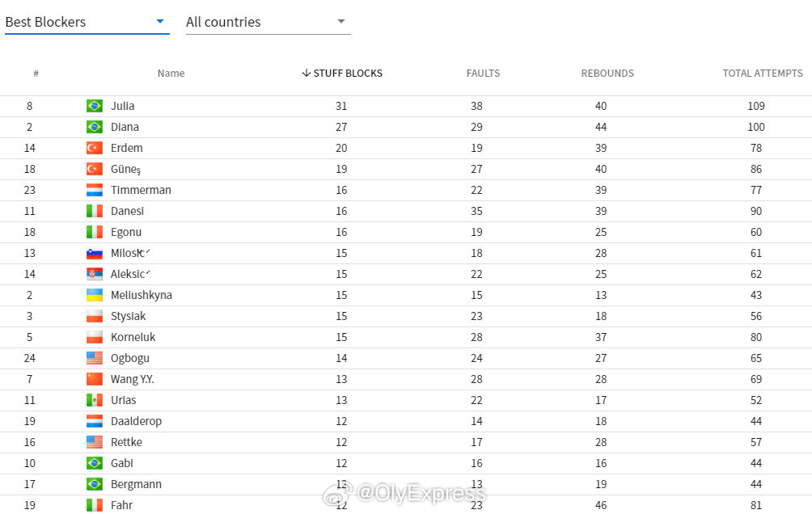Click China flag beside Wang Y.Y.
The width and height of the screenshot is (812, 514).
(x=95, y=379)
